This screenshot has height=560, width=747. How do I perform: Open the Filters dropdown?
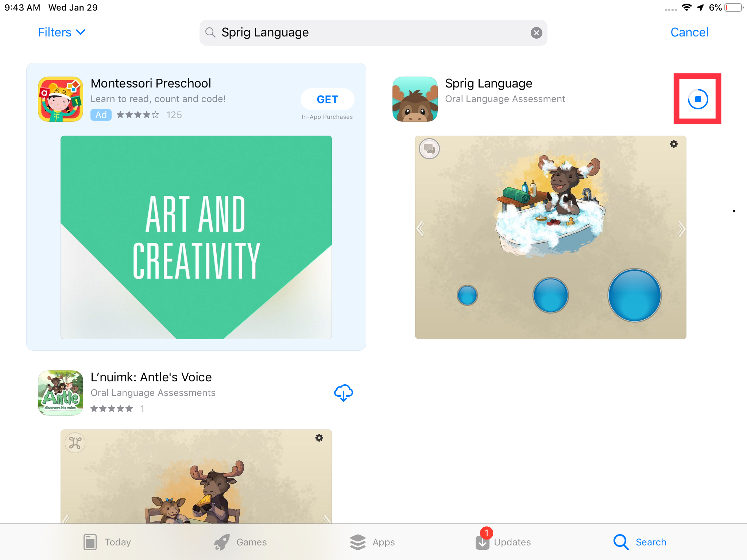(x=62, y=32)
